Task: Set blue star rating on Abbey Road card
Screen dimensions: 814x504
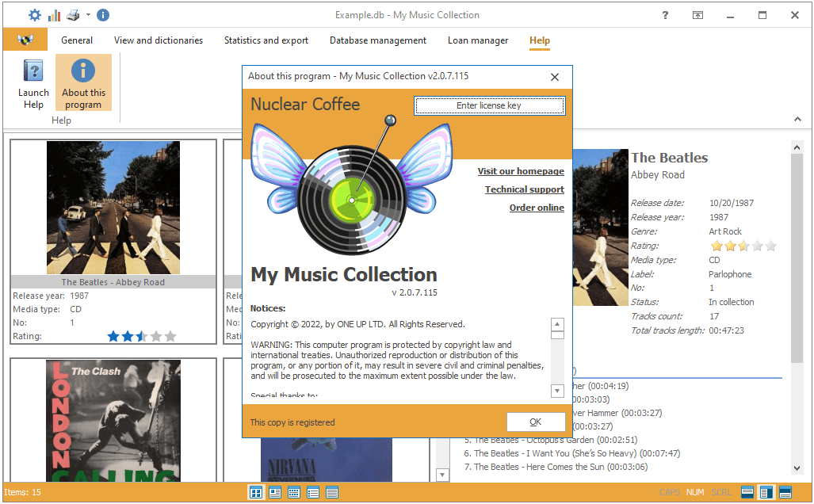Action: coord(142,336)
